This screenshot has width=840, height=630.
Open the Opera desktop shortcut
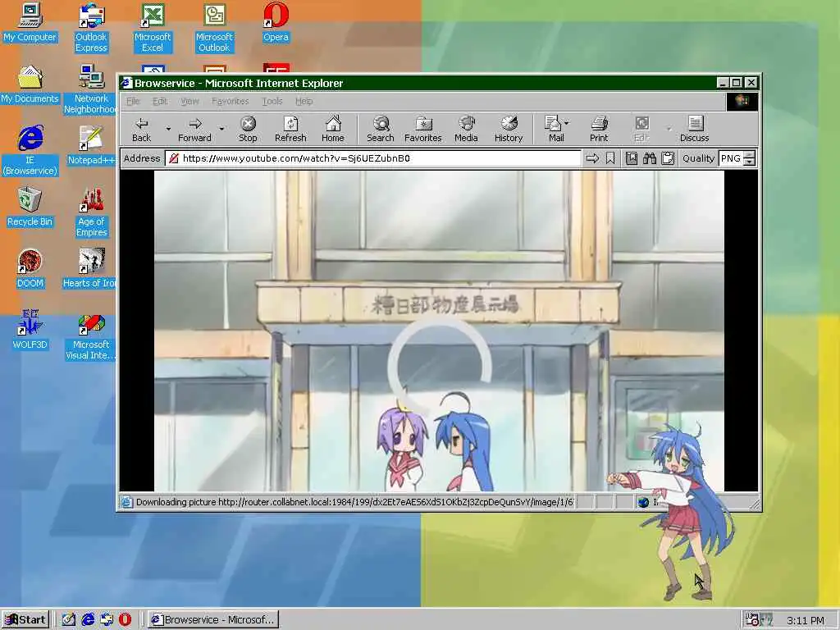[x=276, y=22]
